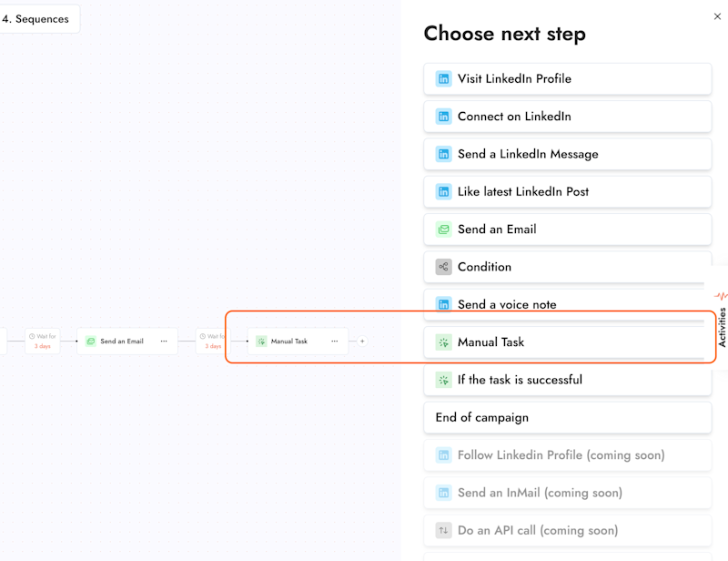The height and width of the screenshot is (561, 728).
Task: Click the Activities pulse icon on the side tab
Action: pos(721,296)
